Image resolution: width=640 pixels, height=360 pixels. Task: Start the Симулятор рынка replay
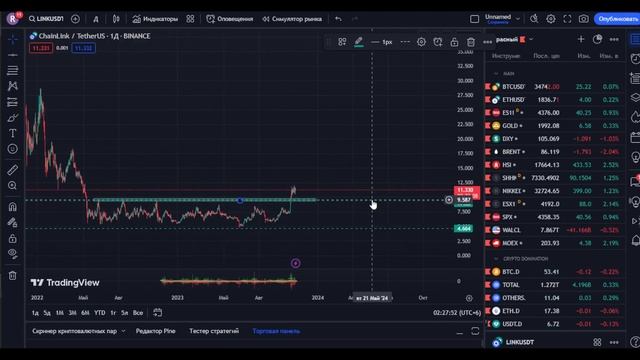(292, 19)
